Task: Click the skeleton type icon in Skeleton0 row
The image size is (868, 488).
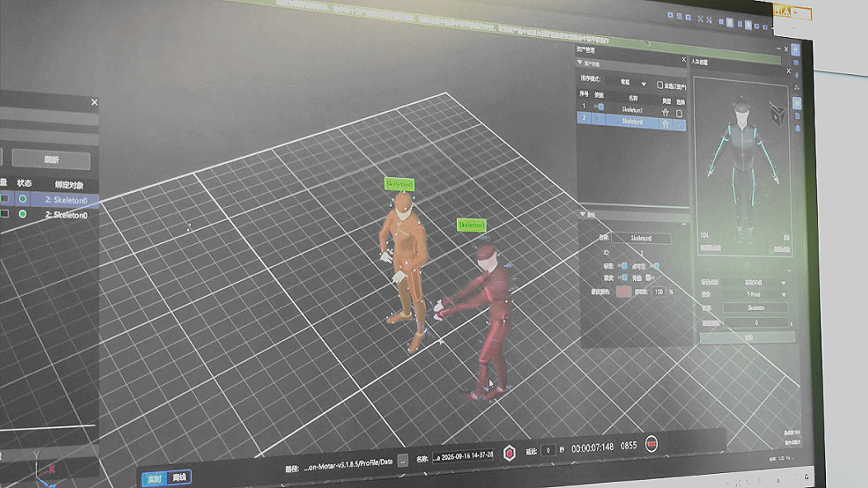Action: pos(665,124)
